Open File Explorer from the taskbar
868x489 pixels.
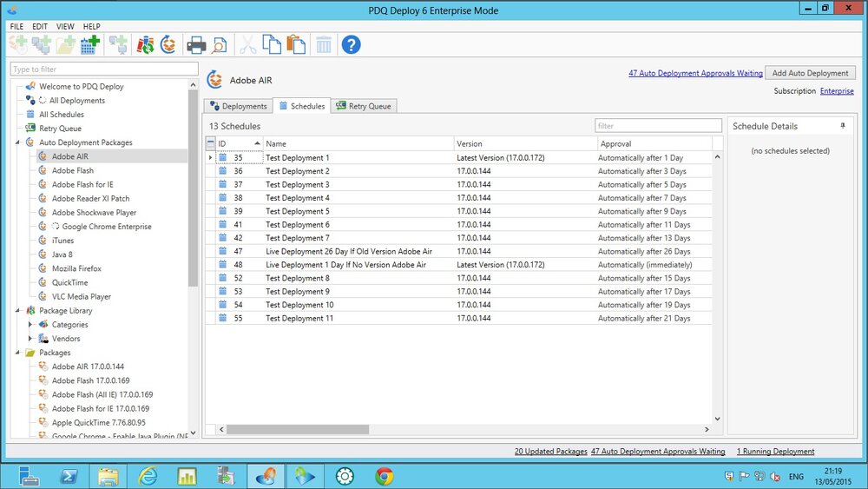coord(108,476)
